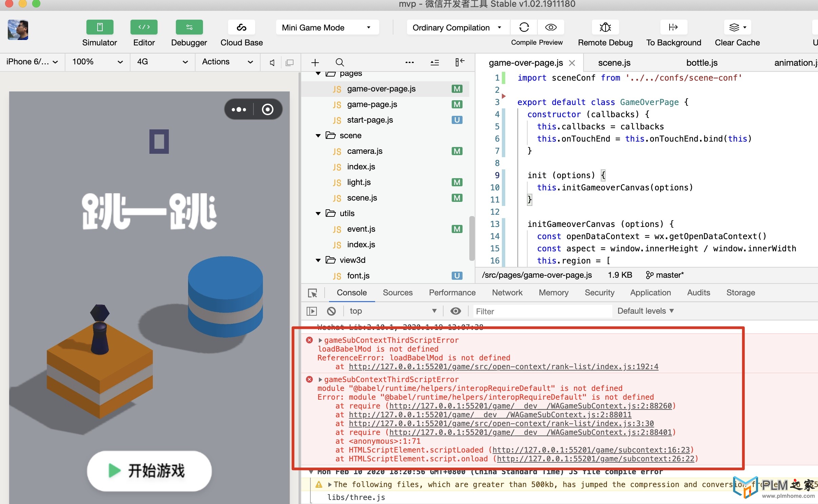Screen dimensions: 818x504
Task: Open the Ordinary Compilation dropdown
Action: point(458,27)
